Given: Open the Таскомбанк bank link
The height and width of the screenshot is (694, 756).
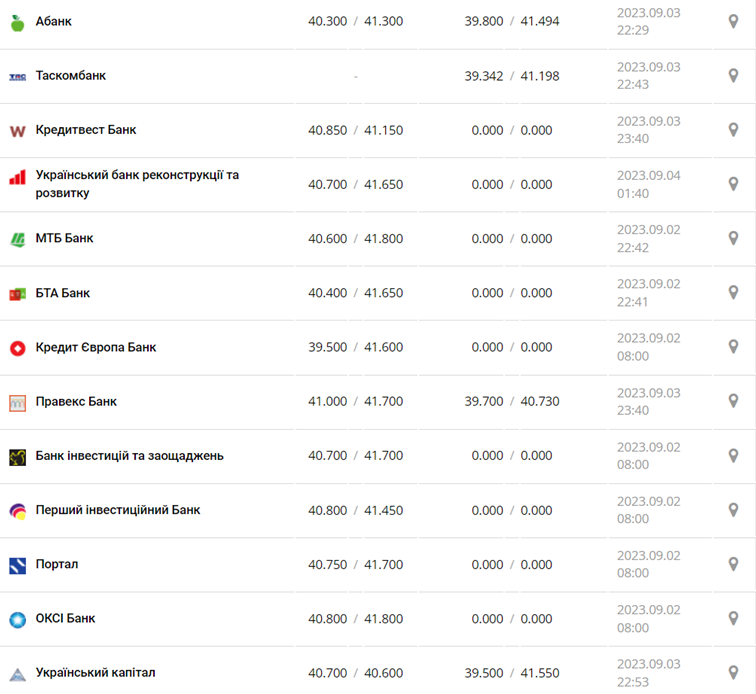Looking at the screenshot, I should (70, 76).
